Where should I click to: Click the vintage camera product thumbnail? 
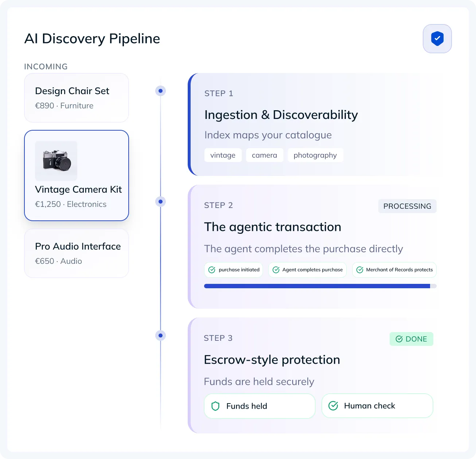[x=56, y=161]
